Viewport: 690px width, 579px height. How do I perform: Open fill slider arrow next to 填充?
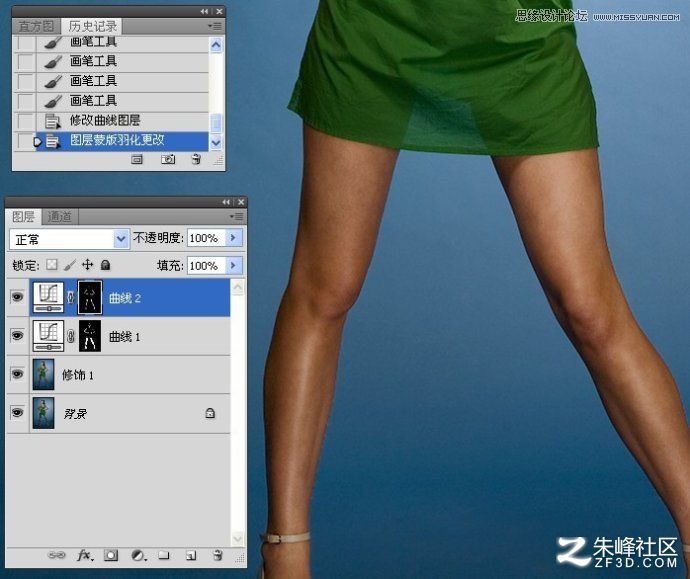click(x=233, y=265)
